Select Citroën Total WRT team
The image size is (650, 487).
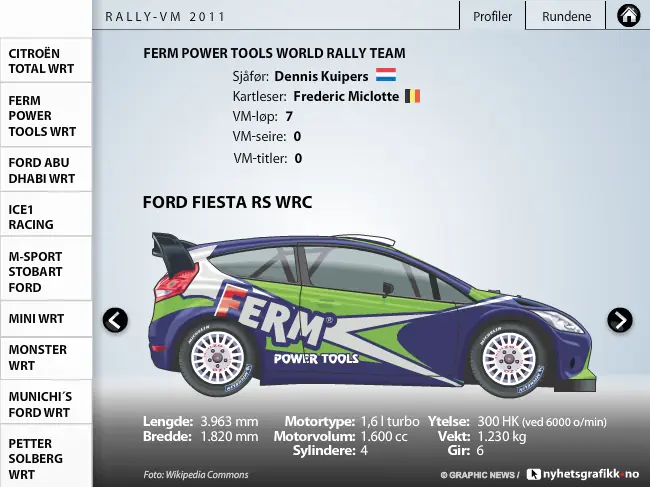tap(46, 61)
